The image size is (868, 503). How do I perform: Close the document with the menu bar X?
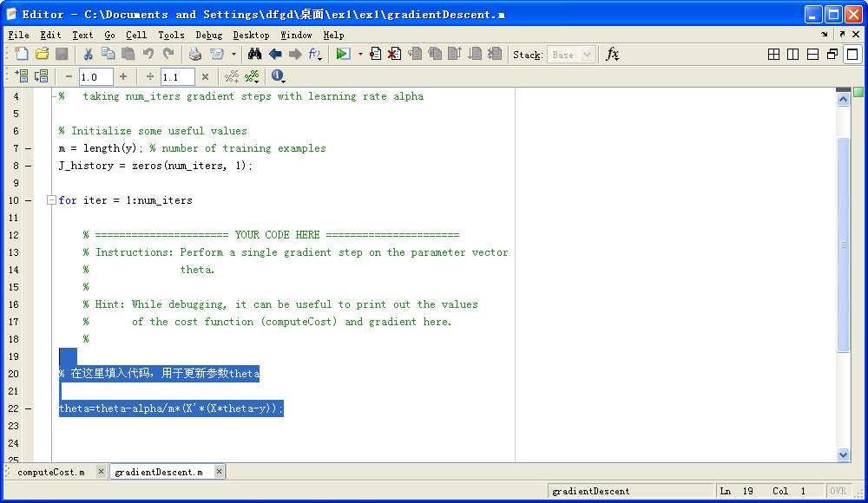click(x=856, y=35)
